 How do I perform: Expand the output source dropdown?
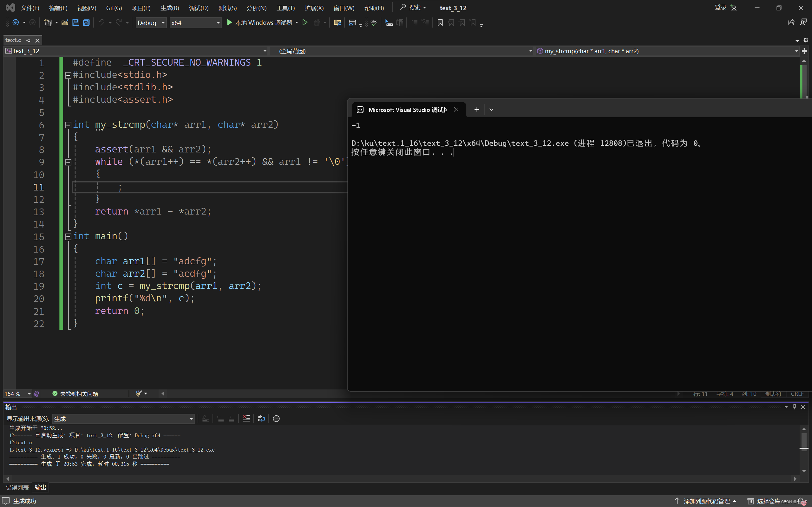click(x=191, y=419)
